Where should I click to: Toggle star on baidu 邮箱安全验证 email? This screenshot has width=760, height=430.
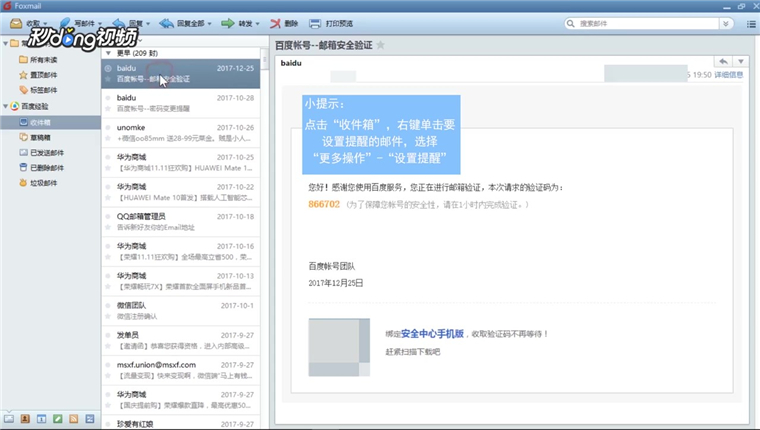pyautogui.click(x=108, y=79)
